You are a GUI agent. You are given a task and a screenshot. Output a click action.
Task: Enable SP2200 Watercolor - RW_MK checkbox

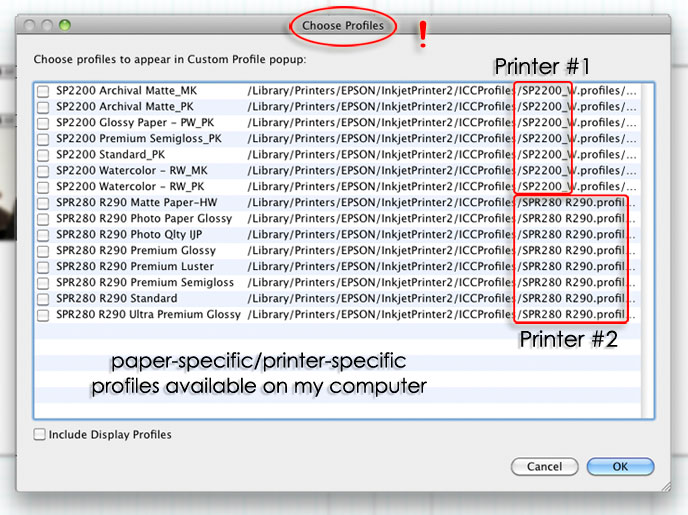pos(43,171)
